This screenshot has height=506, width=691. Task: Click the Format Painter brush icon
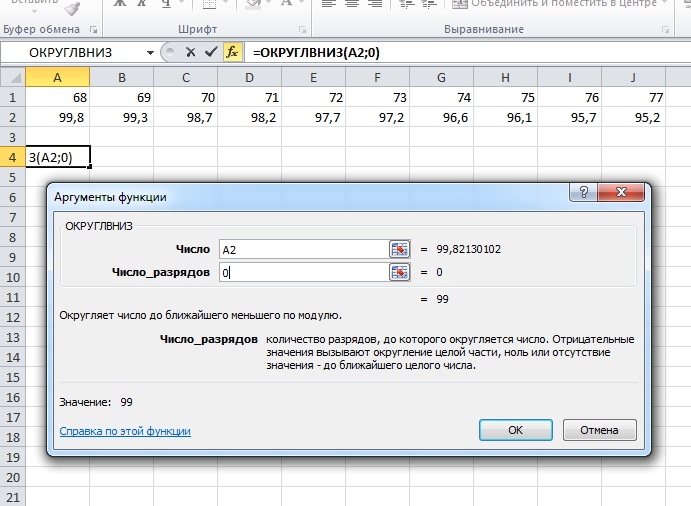pyautogui.click(x=71, y=7)
